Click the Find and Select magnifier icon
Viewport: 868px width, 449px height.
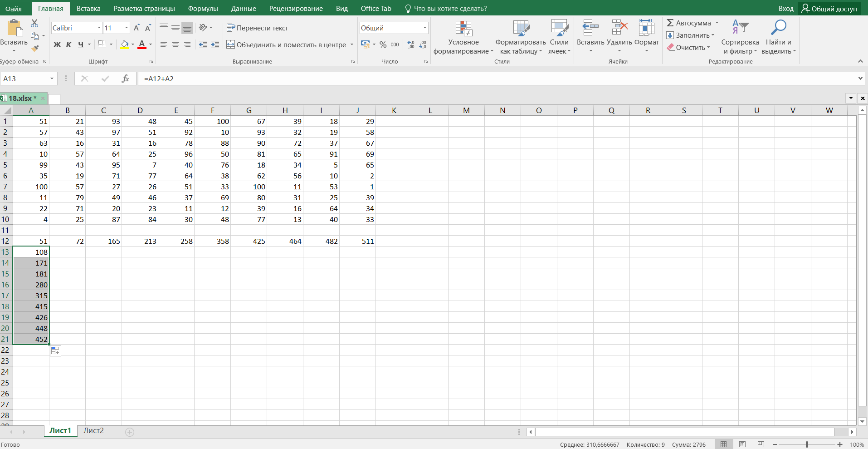click(x=778, y=28)
